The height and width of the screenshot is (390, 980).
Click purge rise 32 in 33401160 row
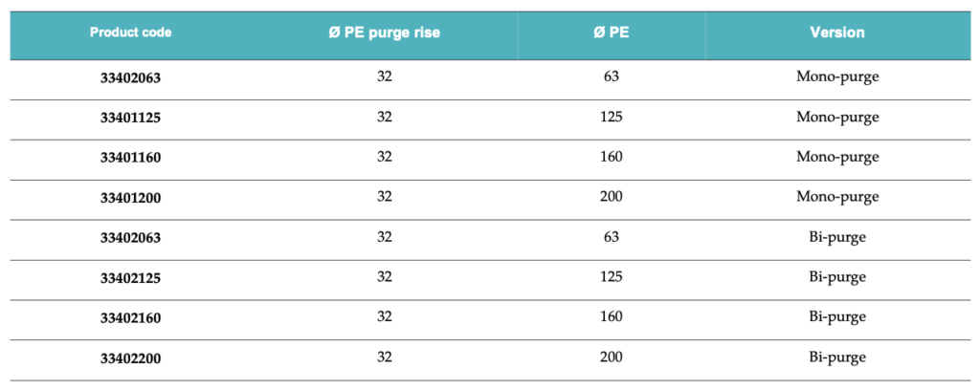(x=385, y=157)
